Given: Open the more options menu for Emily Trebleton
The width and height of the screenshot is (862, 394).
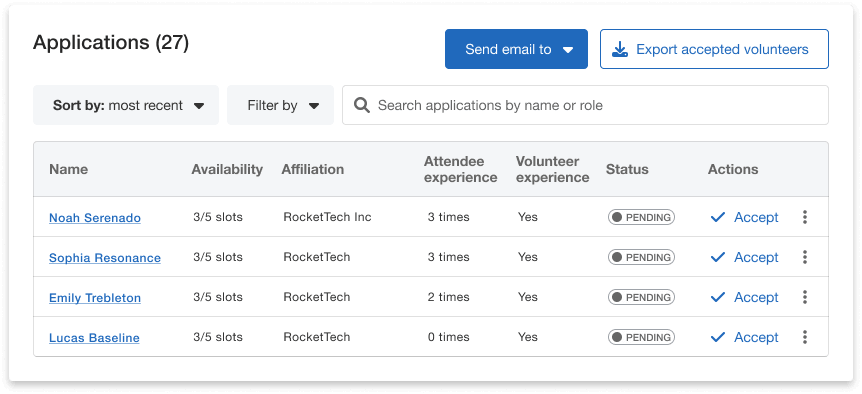Looking at the screenshot, I should [x=804, y=297].
